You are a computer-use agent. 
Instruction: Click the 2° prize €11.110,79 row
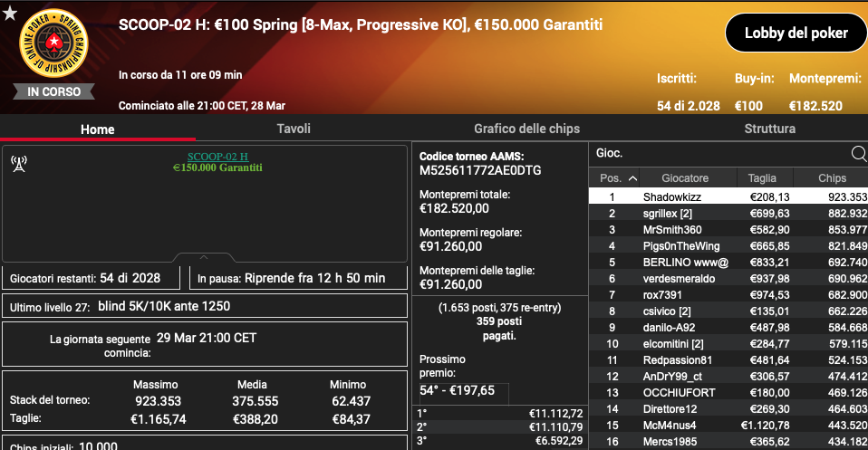point(500,426)
